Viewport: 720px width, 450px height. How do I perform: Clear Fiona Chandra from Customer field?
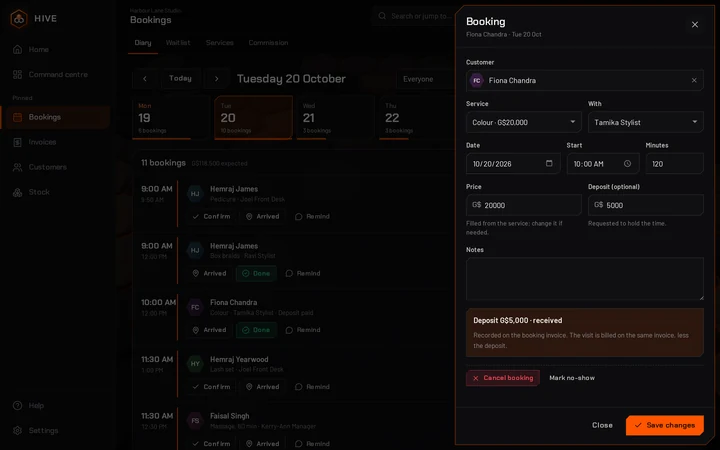[694, 80]
